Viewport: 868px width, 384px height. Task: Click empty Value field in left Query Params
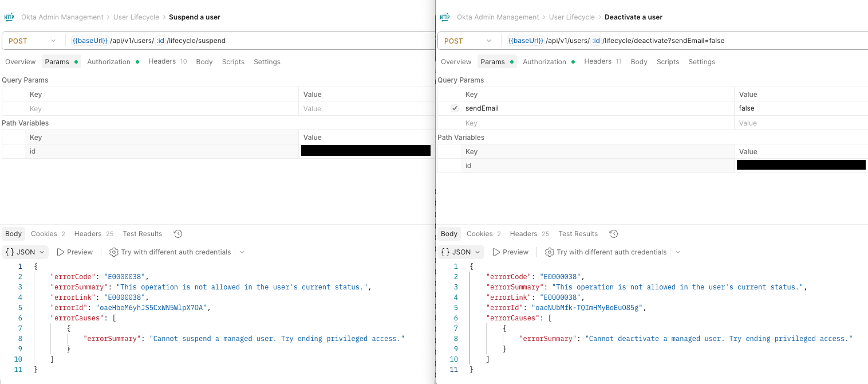[366, 109]
